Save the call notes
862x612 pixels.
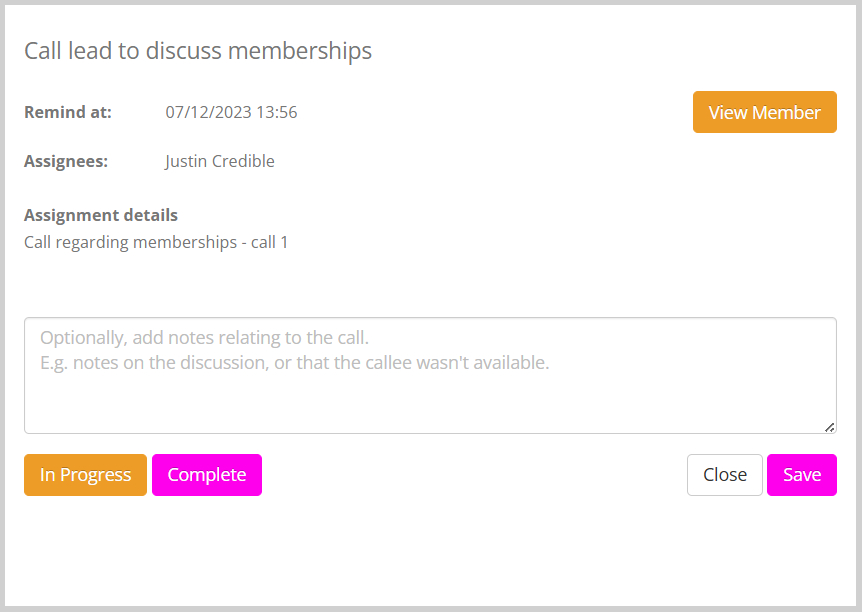[x=801, y=475]
